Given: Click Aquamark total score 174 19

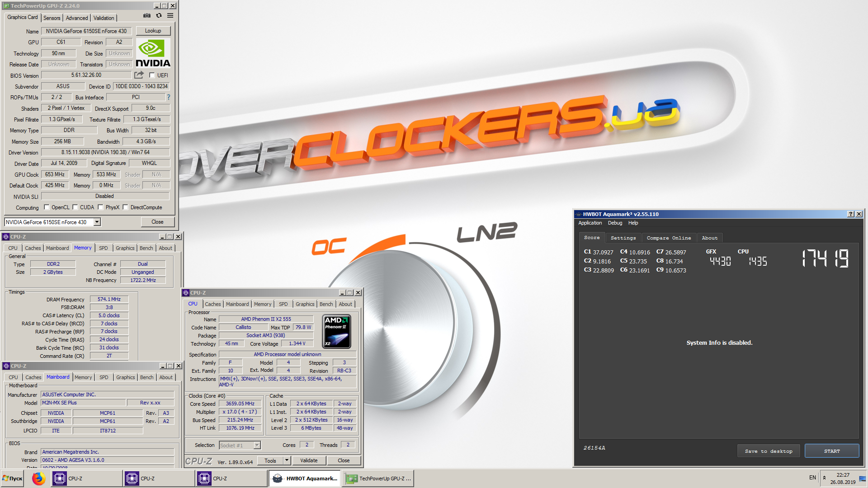Looking at the screenshot, I should (826, 258).
